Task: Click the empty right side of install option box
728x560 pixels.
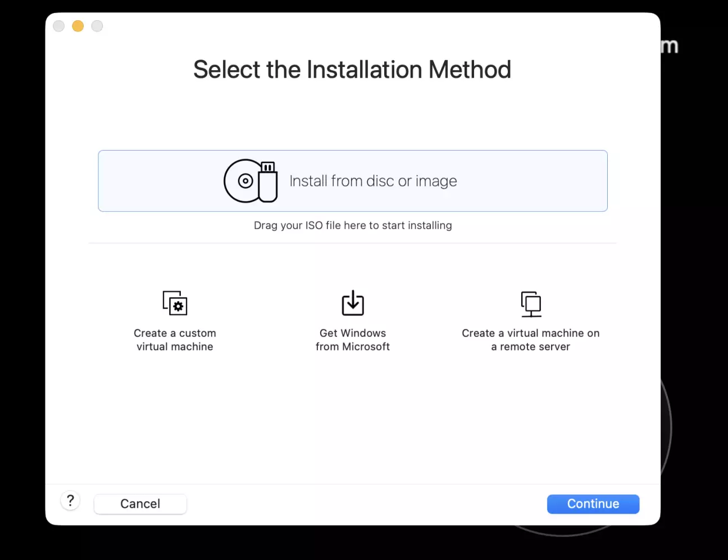Action: [x=539, y=181]
